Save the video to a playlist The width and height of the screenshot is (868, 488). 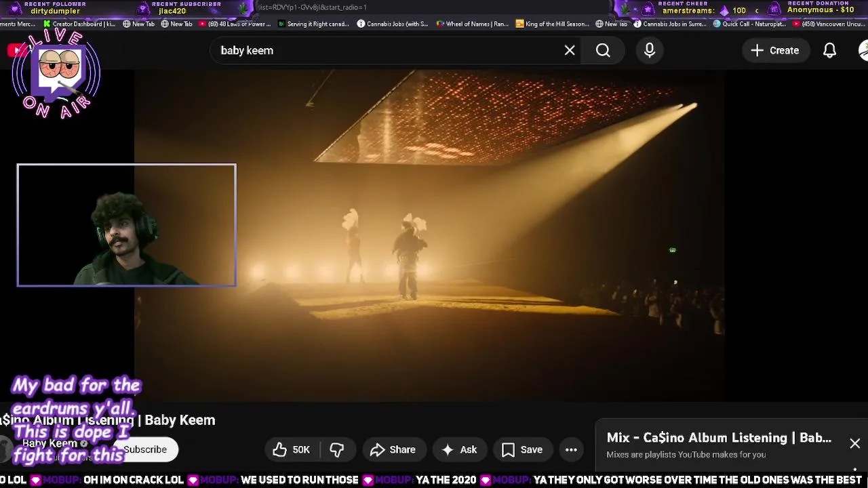[521, 449]
